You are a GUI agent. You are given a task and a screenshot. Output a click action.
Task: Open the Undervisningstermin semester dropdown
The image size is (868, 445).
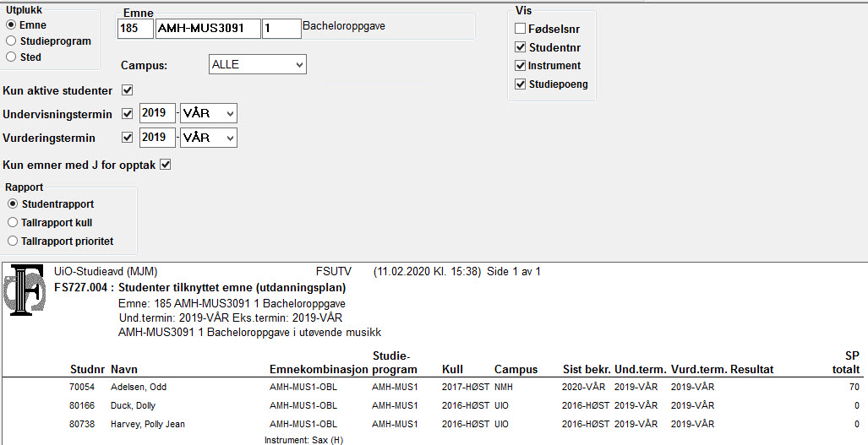click(209, 114)
